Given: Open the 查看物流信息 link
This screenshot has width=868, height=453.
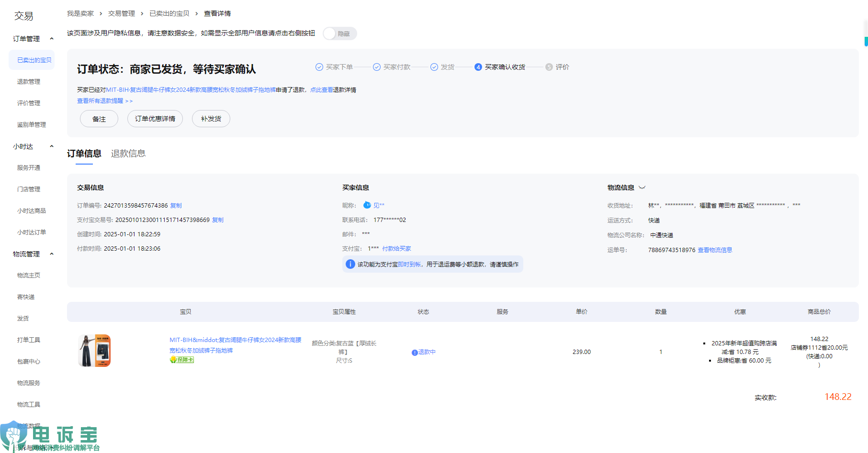Looking at the screenshot, I should point(715,250).
